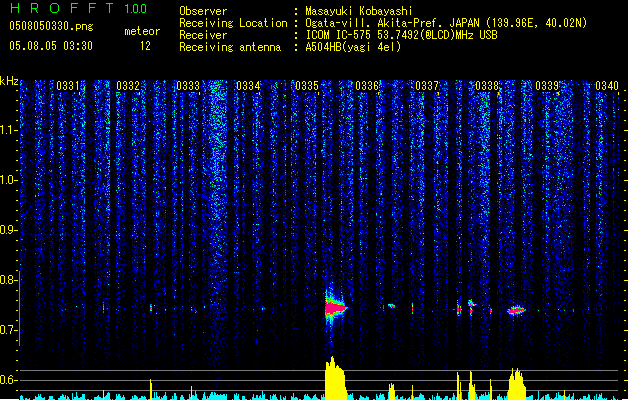Click the 1.1 frequency axis label
Screen dimensions: 629x400
coord(8,130)
